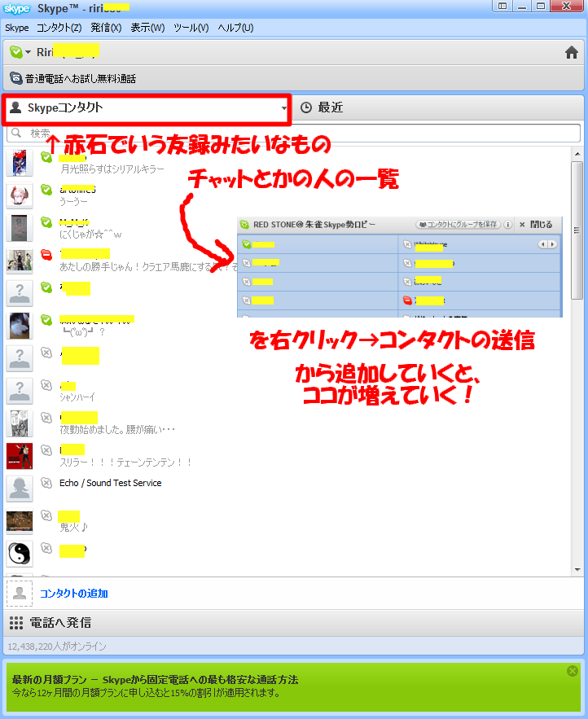The image size is (588, 719).
Task: Open the 発信(X) menu
Action: [x=106, y=28]
